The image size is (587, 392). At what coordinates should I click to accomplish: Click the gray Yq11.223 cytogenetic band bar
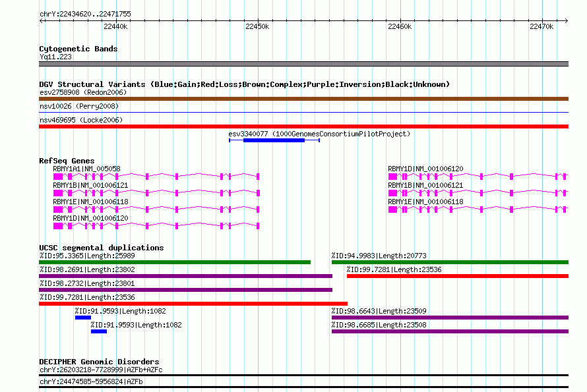point(303,64)
